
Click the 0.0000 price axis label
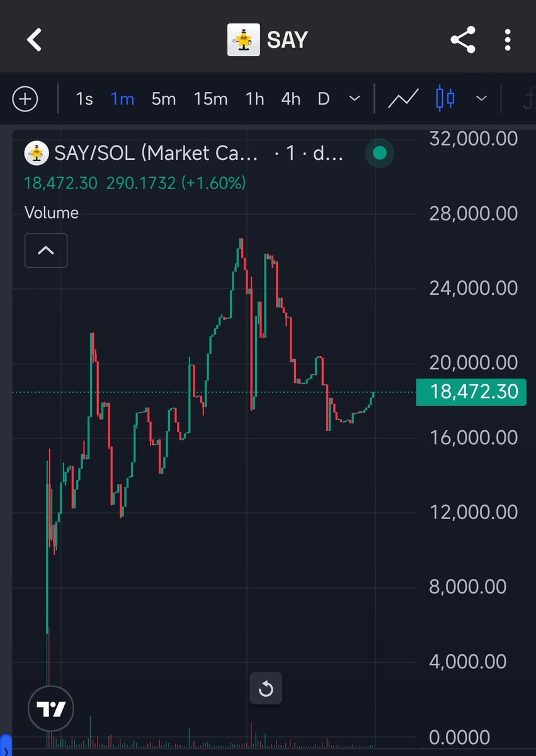tap(460, 736)
